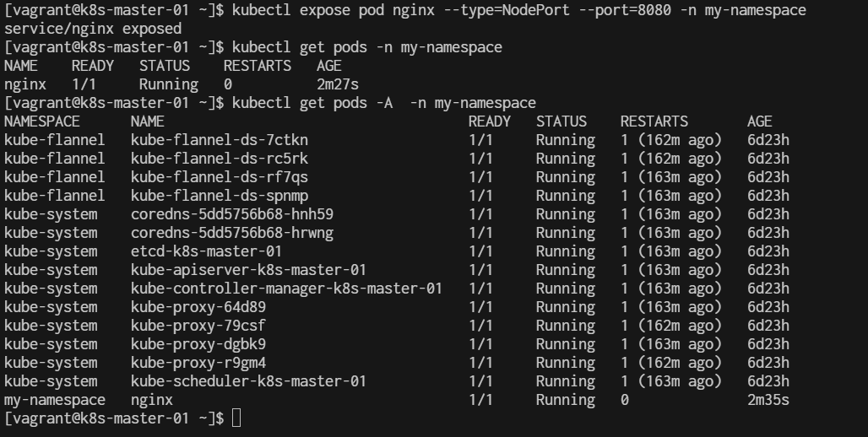Click the kube-proxy-r9gm4 pod name
This screenshot has width=868, height=437.
coord(198,363)
